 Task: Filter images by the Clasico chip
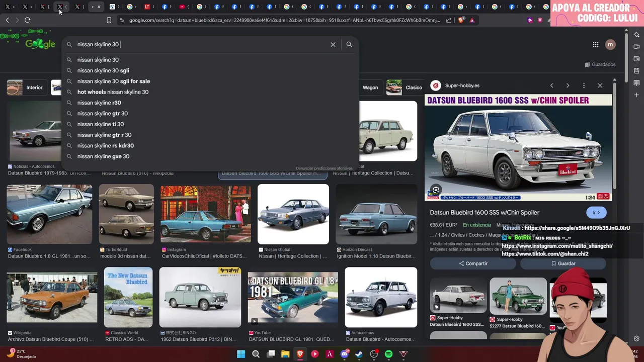click(x=406, y=87)
